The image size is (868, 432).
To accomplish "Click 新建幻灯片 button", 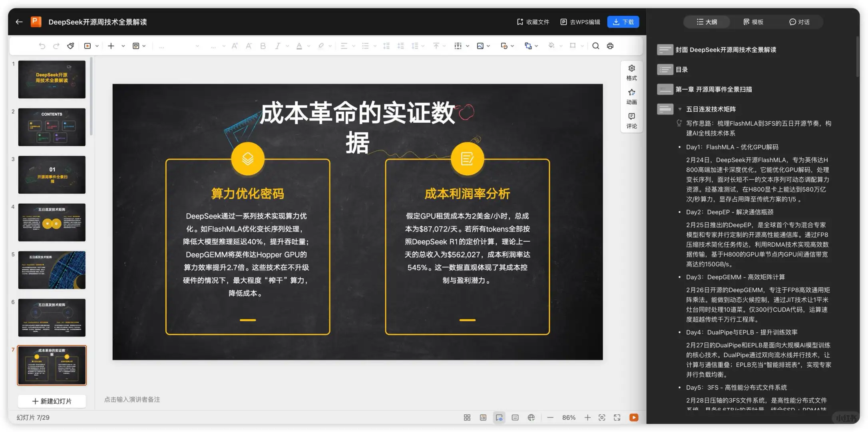I will coord(52,401).
